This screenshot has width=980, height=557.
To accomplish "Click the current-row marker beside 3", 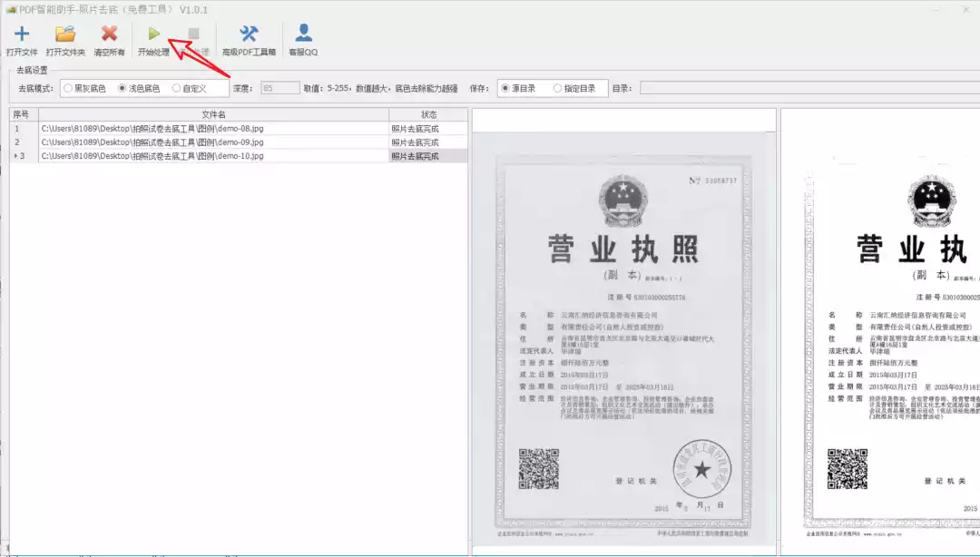I will coord(15,156).
